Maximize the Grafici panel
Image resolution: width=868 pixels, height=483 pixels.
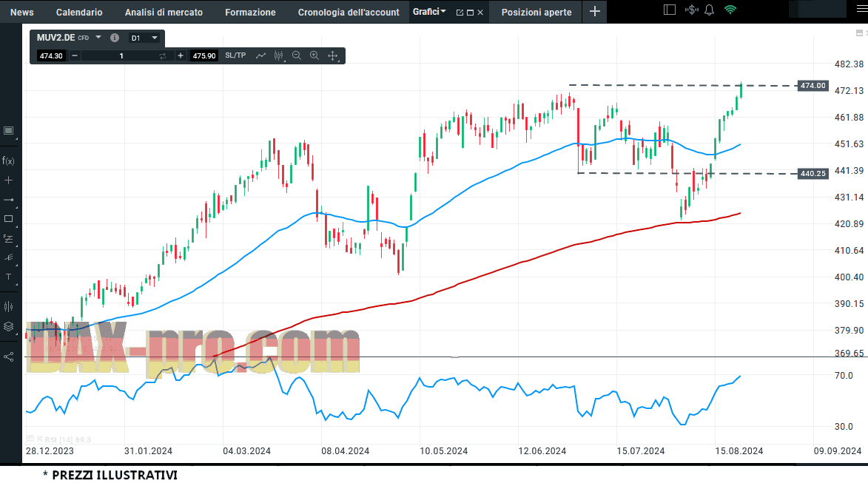click(470, 12)
